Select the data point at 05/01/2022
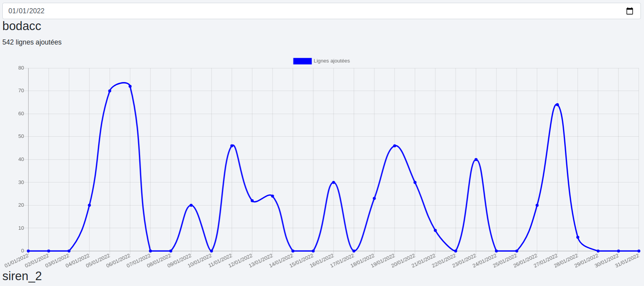The height and width of the screenshot is (286, 644). (x=110, y=91)
